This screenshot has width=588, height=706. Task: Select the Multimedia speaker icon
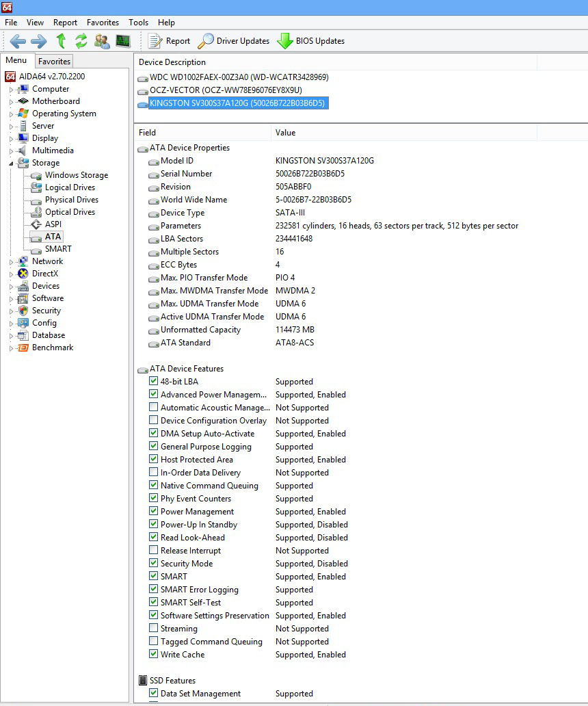point(22,151)
